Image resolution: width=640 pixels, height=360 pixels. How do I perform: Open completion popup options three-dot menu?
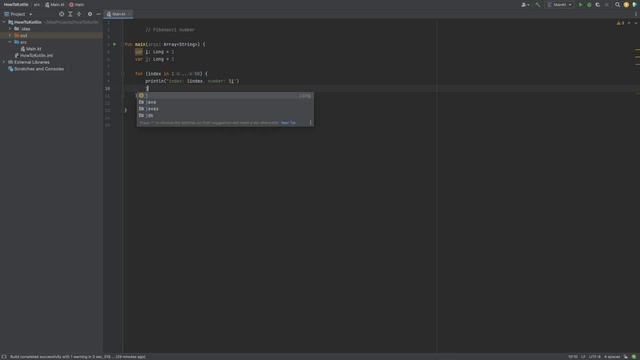tap(310, 122)
